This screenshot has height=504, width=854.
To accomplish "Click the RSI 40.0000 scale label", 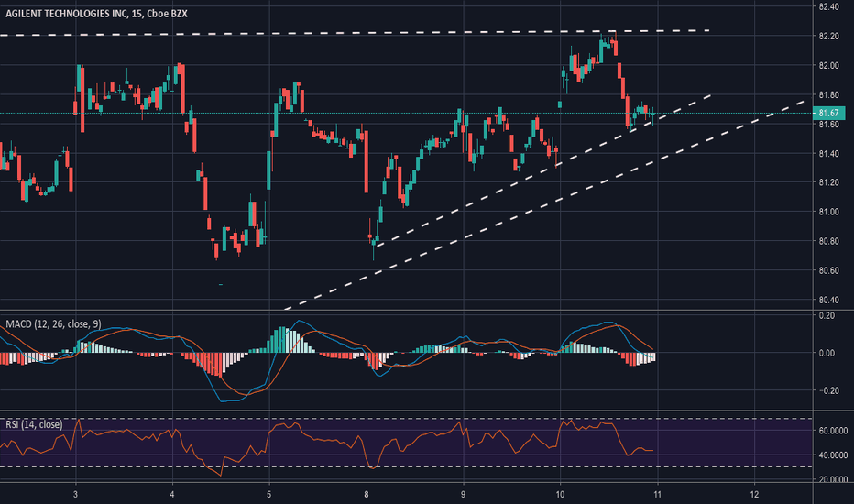I will (833, 455).
